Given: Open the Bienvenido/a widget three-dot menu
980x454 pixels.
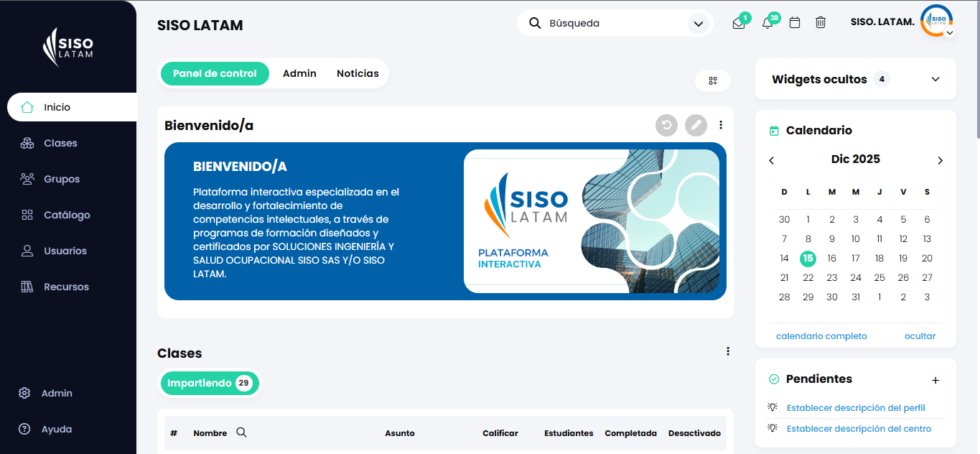Looking at the screenshot, I should coord(721,125).
